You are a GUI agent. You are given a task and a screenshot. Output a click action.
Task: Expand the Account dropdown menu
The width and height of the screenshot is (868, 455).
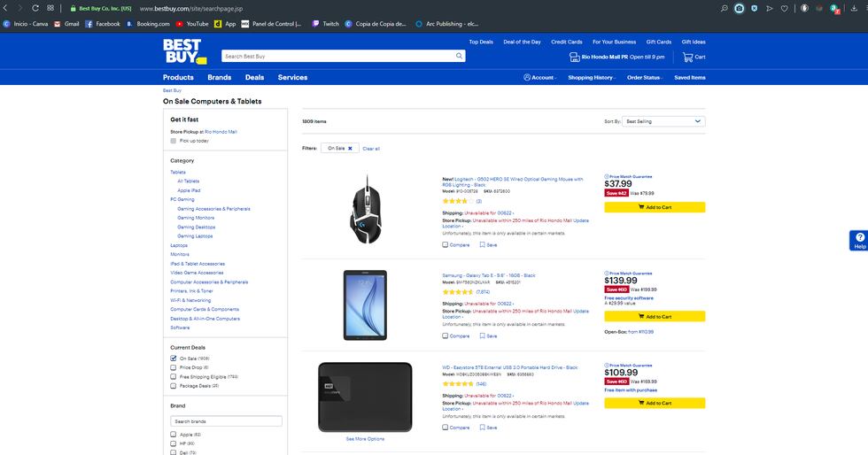point(540,78)
